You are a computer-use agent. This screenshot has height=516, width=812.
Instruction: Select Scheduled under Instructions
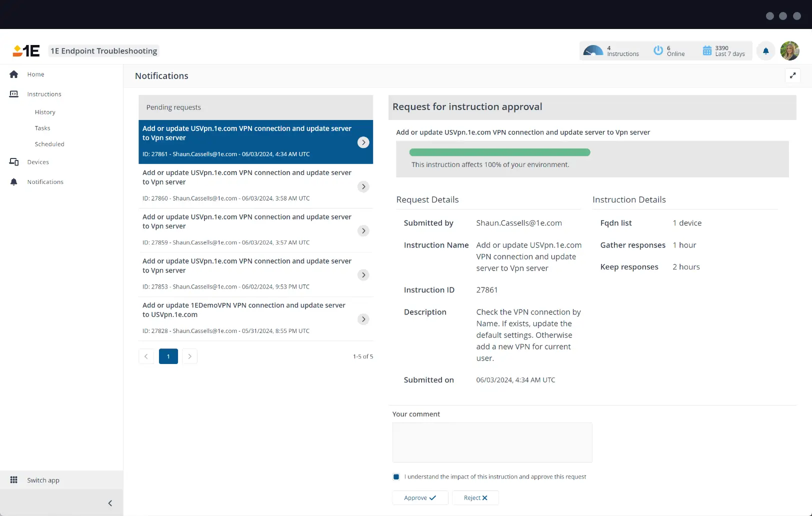coord(49,144)
